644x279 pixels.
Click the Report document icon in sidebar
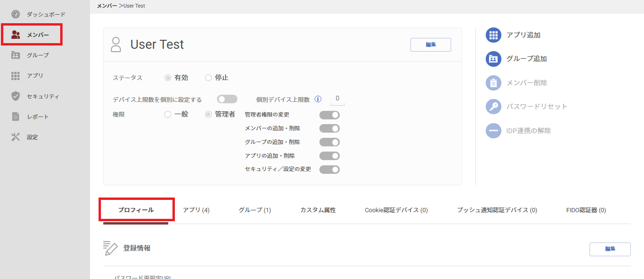(16, 117)
